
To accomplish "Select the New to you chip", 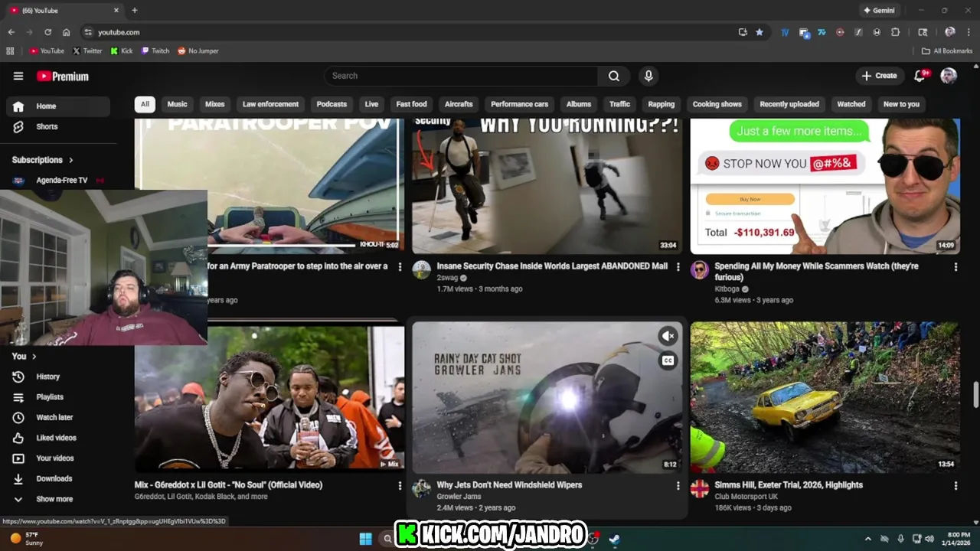I will pyautogui.click(x=901, y=104).
